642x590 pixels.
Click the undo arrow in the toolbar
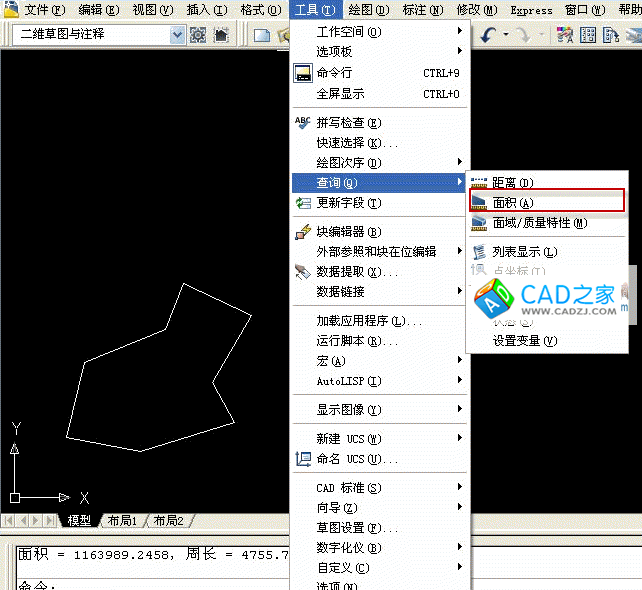[488, 35]
